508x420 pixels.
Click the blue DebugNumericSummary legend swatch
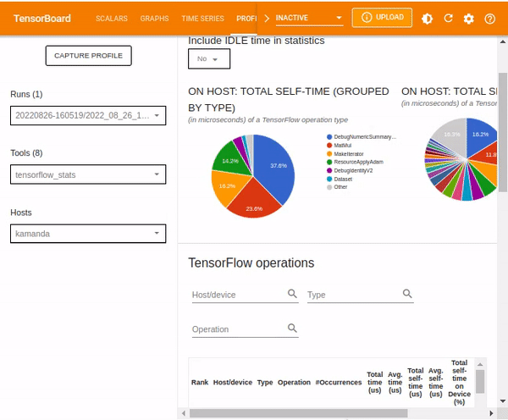click(329, 137)
